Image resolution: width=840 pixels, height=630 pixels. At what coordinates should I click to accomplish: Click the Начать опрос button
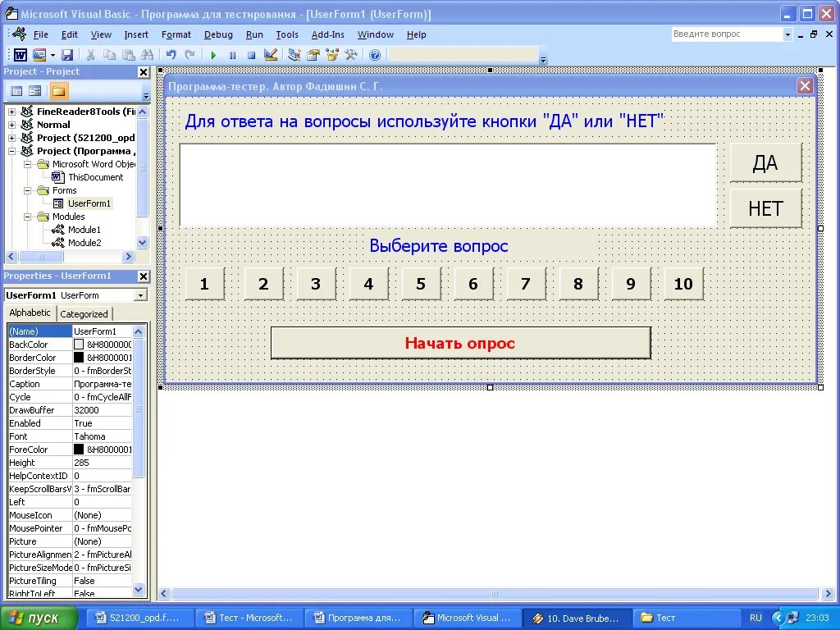coord(460,343)
